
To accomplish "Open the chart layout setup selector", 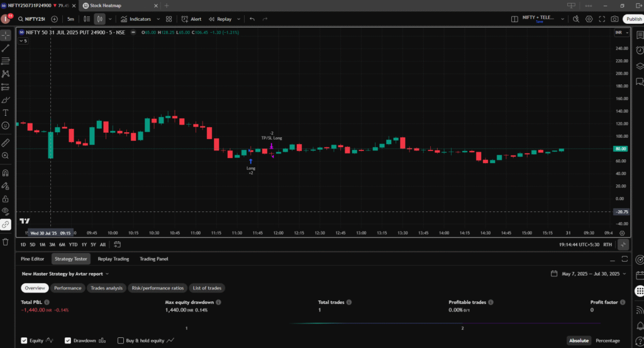I will tap(514, 19).
